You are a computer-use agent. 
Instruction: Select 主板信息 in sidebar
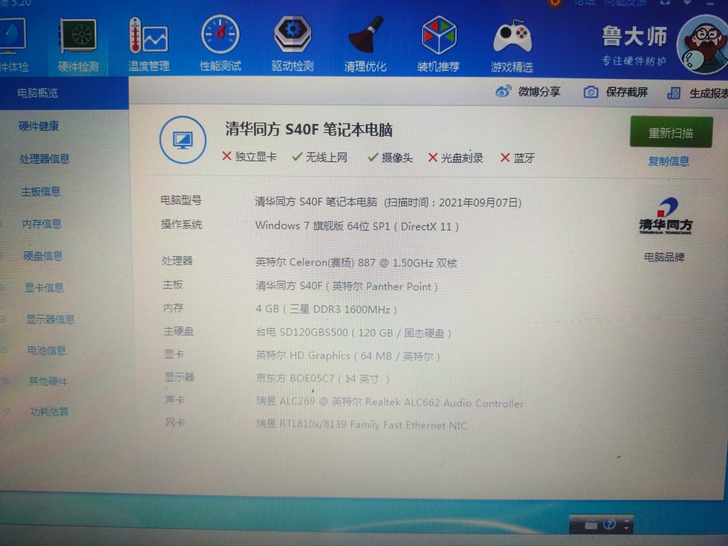41,191
